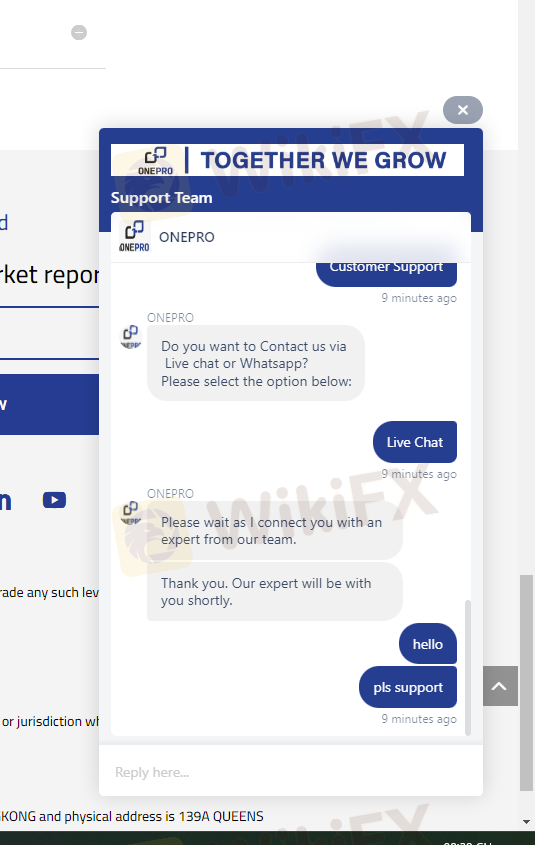Click the LinkedIn icon on left edge

(5, 501)
